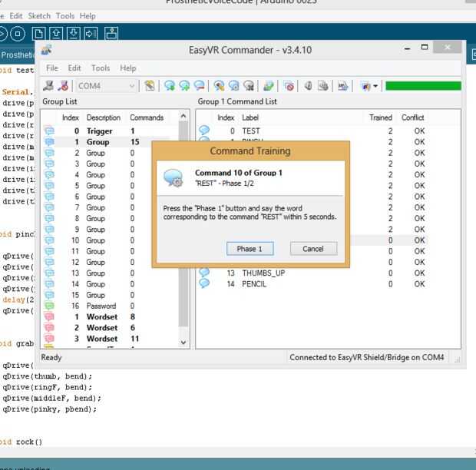
Task: Click the Arduino Upload icon
Action: 91,34
